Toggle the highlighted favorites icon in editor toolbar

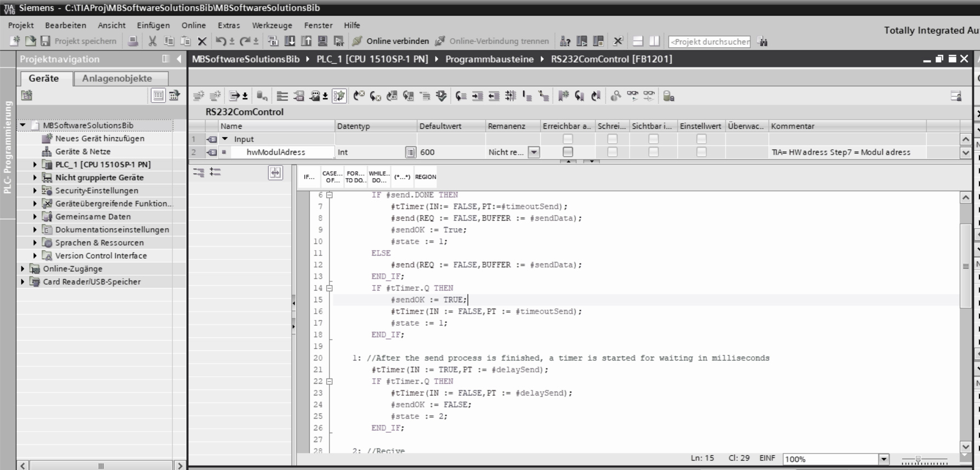point(339,97)
